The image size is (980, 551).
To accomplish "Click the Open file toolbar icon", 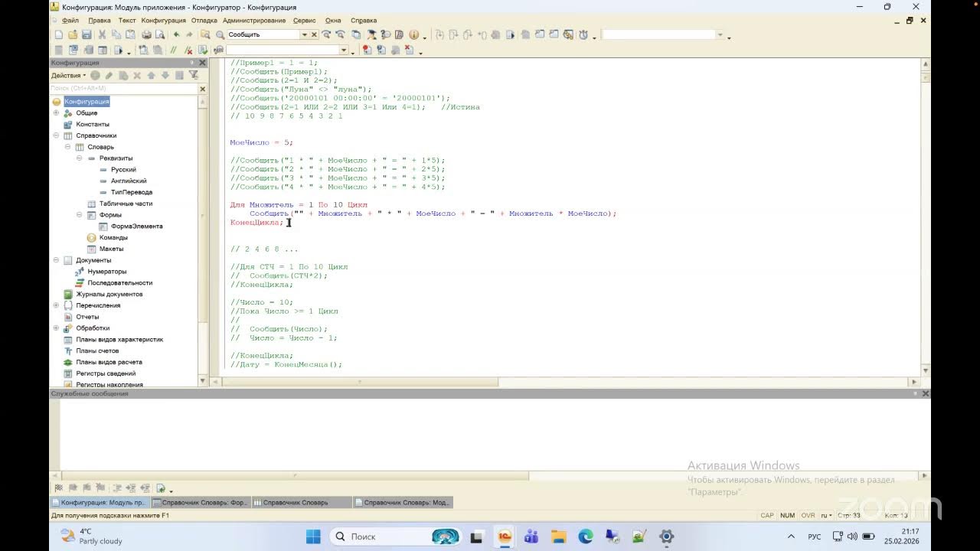I will pyautogui.click(x=73, y=34).
